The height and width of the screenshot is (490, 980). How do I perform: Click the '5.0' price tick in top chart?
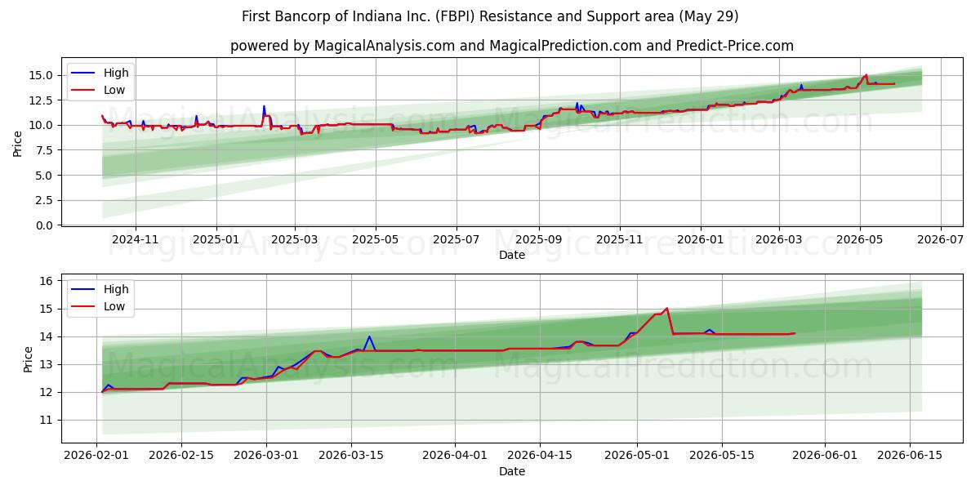46,176
